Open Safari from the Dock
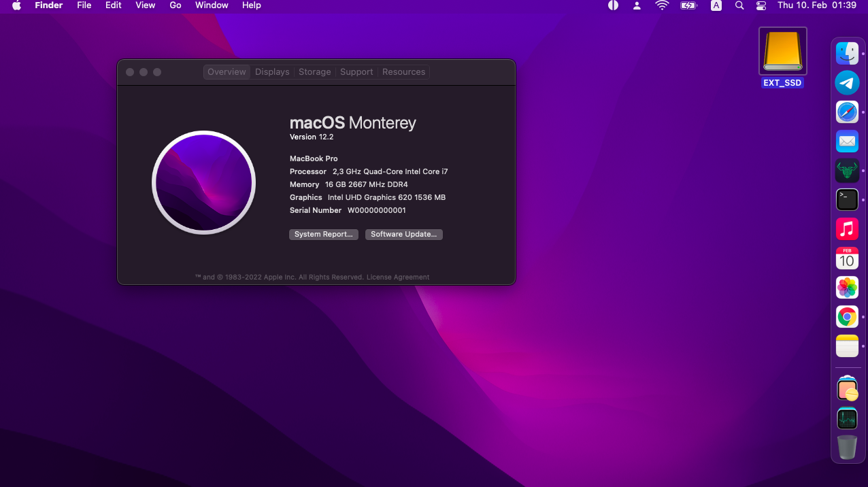Image resolution: width=868 pixels, height=487 pixels. [x=847, y=112]
